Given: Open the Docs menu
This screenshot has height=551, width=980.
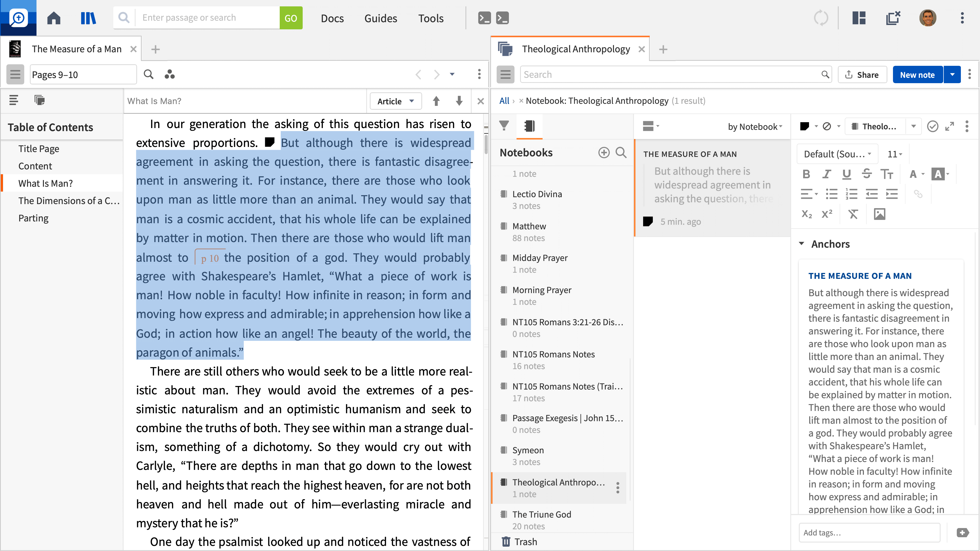Looking at the screenshot, I should (x=332, y=18).
